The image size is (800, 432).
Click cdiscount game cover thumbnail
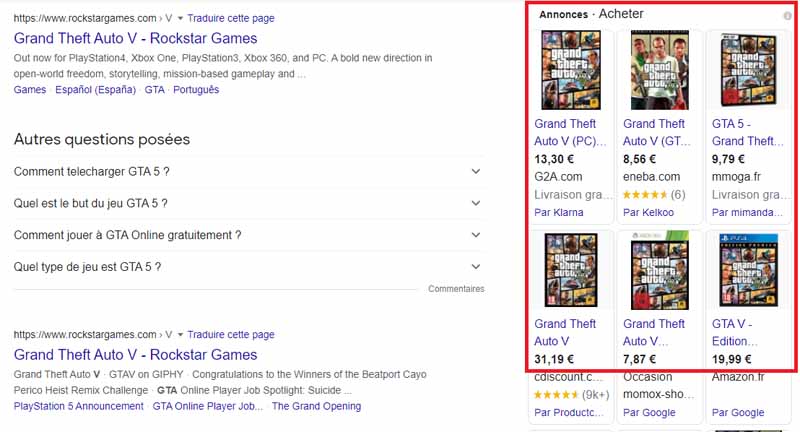click(x=571, y=270)
